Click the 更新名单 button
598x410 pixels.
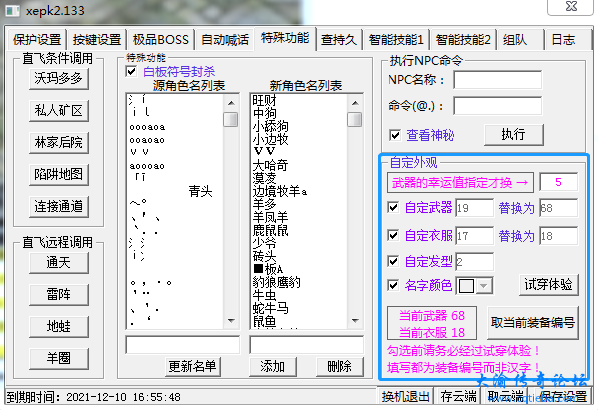193,367
